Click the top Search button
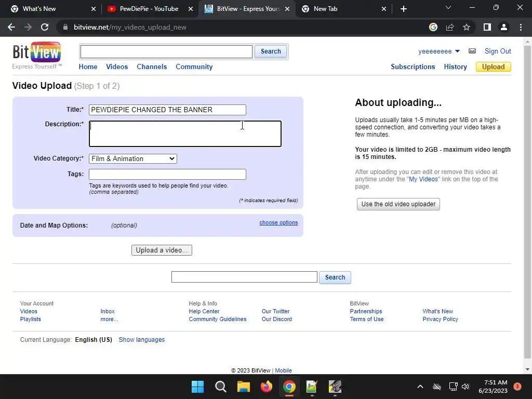This screenshot has width=532, height=399. 271,51
